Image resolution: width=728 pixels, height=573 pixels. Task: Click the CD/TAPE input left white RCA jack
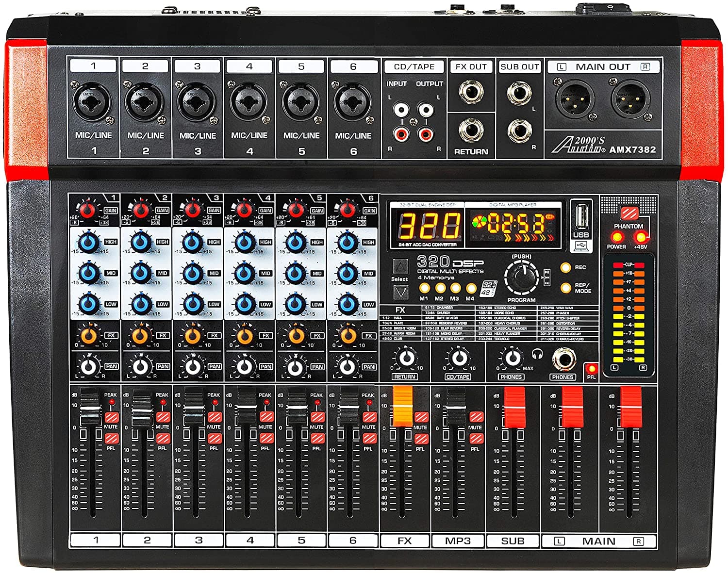[x=401, y=110]
